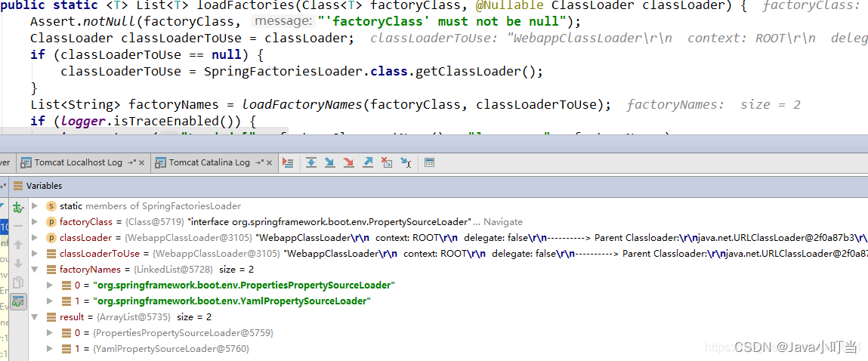Select the {PropertiesPropertySourceLoader@5759} value
868x361 pixels.
click(x=184, y=333)
